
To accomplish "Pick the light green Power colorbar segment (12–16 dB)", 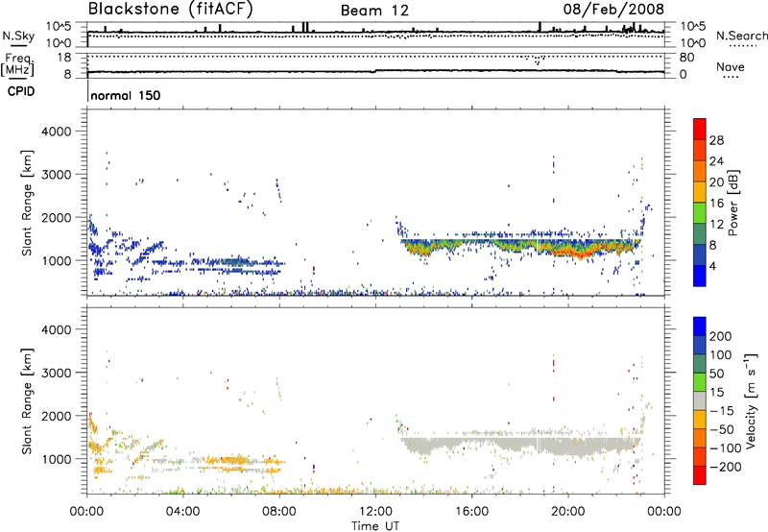I will pyautogui.click(x=700, y=213).
